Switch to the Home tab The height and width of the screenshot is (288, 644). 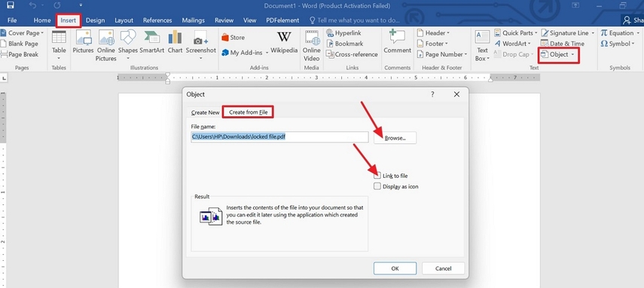point(42,20)
